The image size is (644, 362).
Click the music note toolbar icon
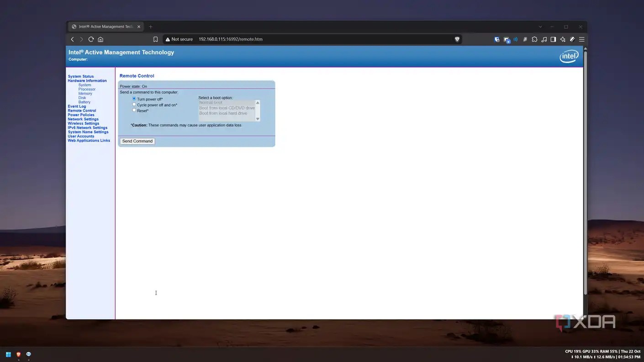click(x=544, y=39)
